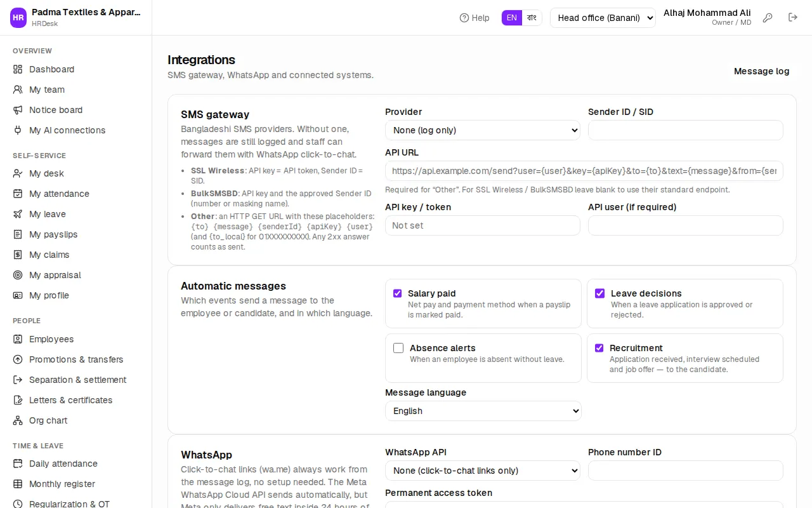The image size is (812, 508).
Task: Open the Dashboard icon in sidebar
Action: point(18,69)
